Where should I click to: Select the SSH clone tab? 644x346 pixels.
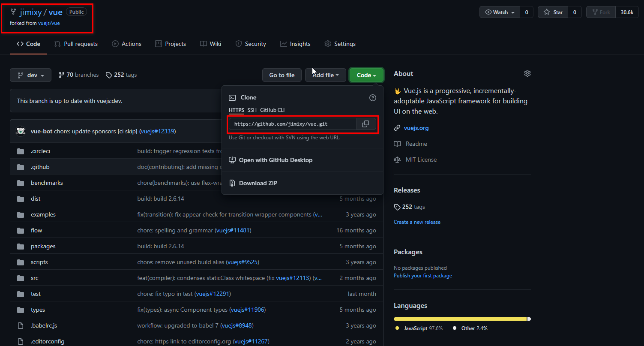[252, 110]
